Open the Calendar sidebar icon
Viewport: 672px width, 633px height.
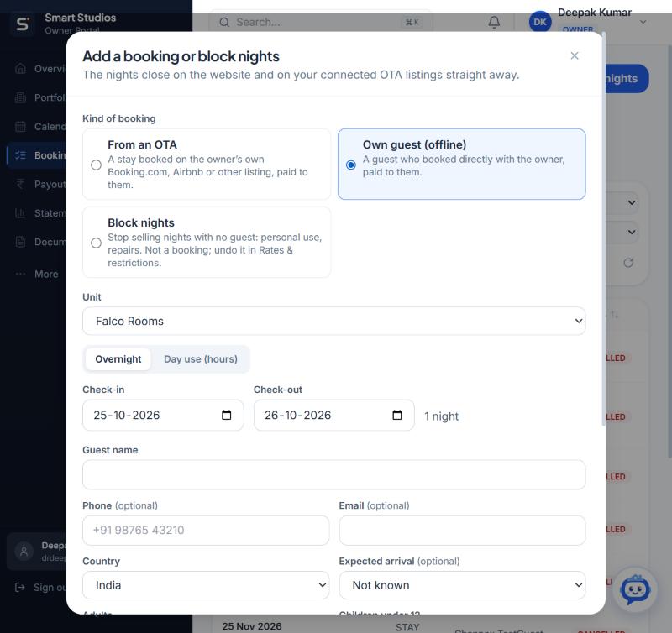[20, 126]
